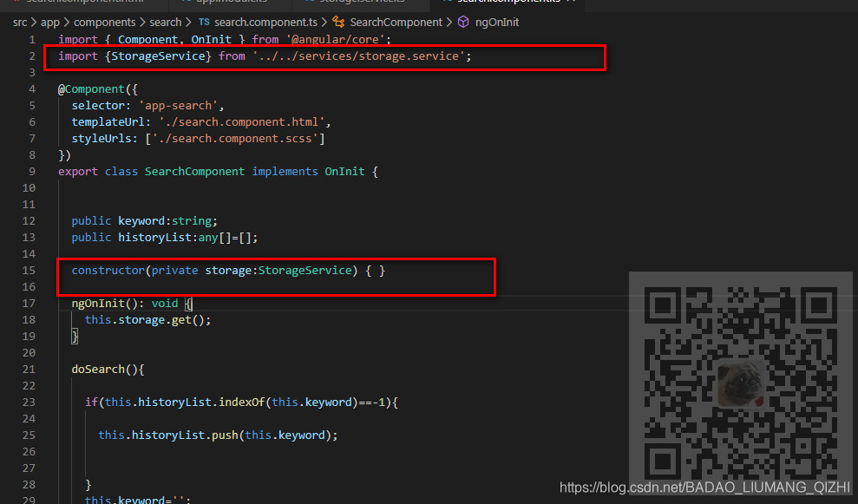The height and width of the screenshot is (504, 858).
Task: Open the 'search.component.ts' breadcrumb file segment
Action: click(265, 23)
